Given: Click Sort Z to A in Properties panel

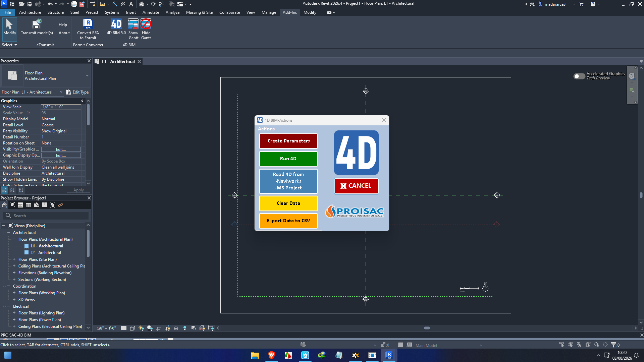Looking at the screenshot, I should coord(21,190).
